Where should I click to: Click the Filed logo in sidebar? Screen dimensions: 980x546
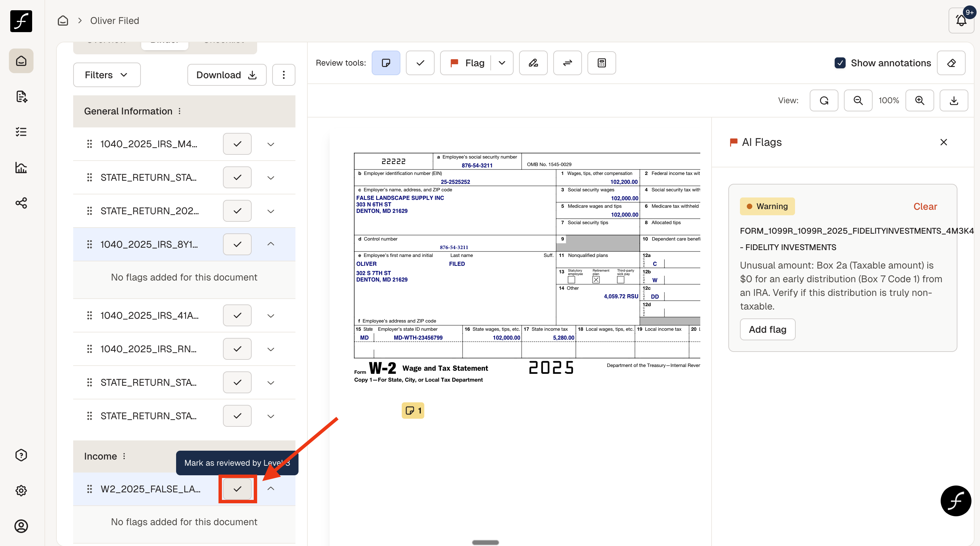(x=21, y=21)
